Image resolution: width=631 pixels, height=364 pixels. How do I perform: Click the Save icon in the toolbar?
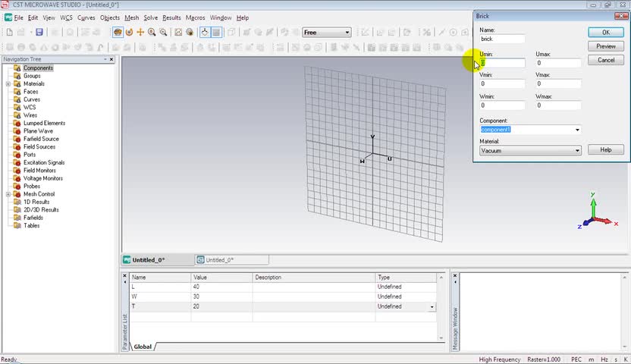click(x=39, y=32)
